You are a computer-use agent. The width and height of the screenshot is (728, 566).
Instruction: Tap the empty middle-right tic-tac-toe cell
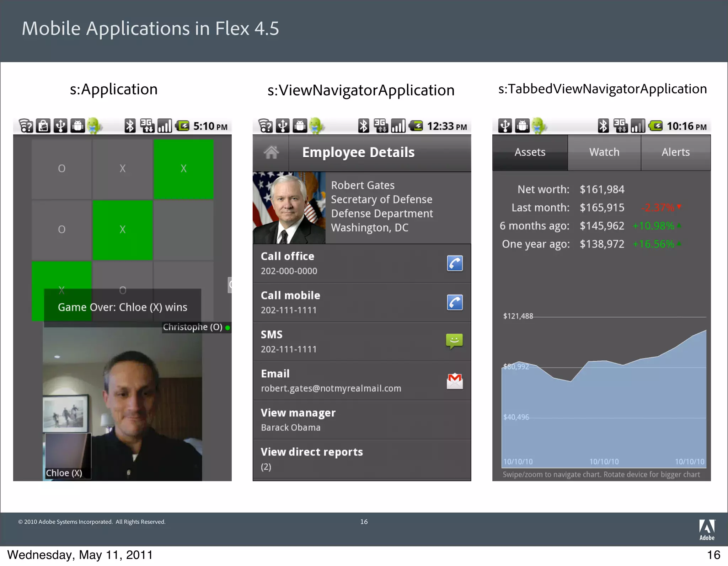coord(183,230)
